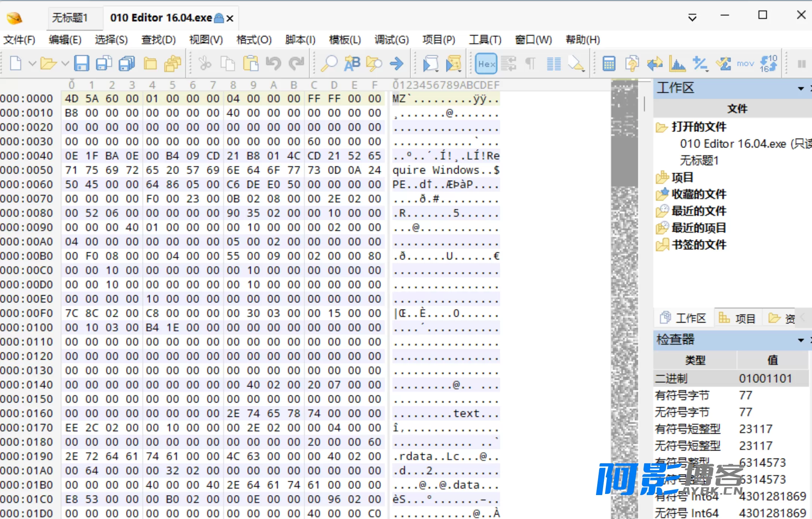Click the Goto arrow icon
812x519 pixels.
pyautogui.click(x=397, y=64)
